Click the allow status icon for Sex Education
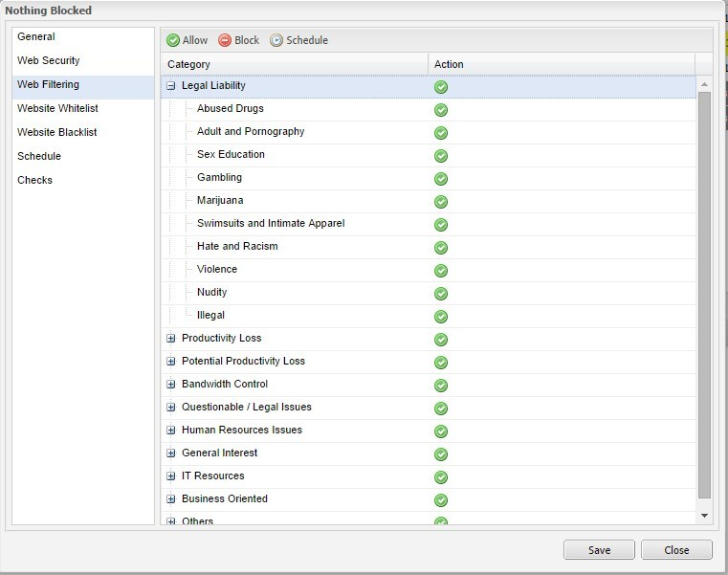This screenshot has height=575, width=728. (x=441, y=156)
